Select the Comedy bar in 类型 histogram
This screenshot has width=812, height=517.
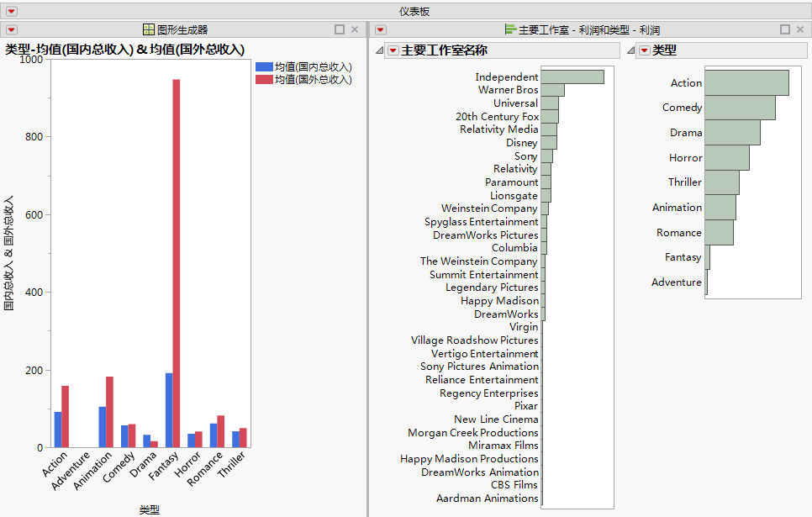[x=740, y=108]
